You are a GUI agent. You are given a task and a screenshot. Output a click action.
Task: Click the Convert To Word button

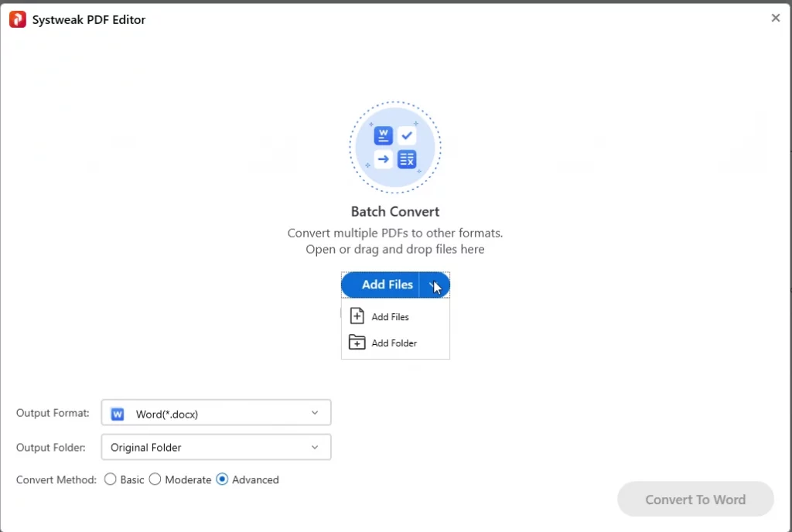click(x=695, y=500)
